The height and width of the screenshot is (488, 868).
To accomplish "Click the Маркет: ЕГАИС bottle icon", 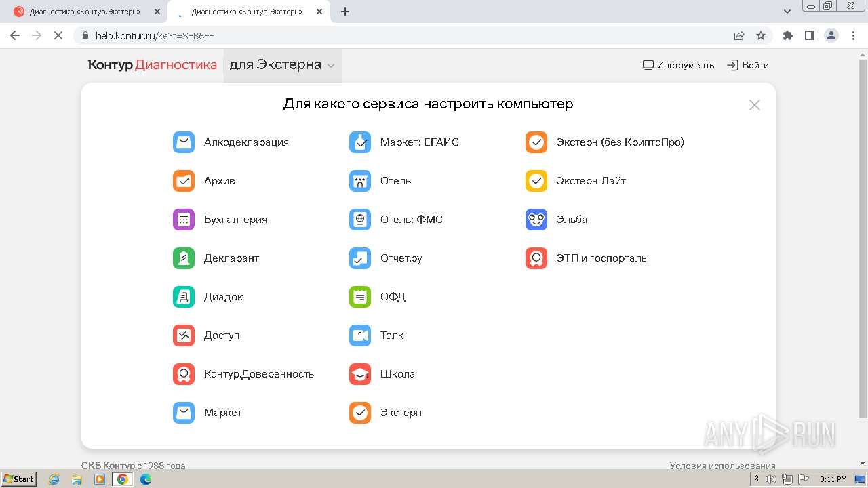I will [x=360, y=142].
